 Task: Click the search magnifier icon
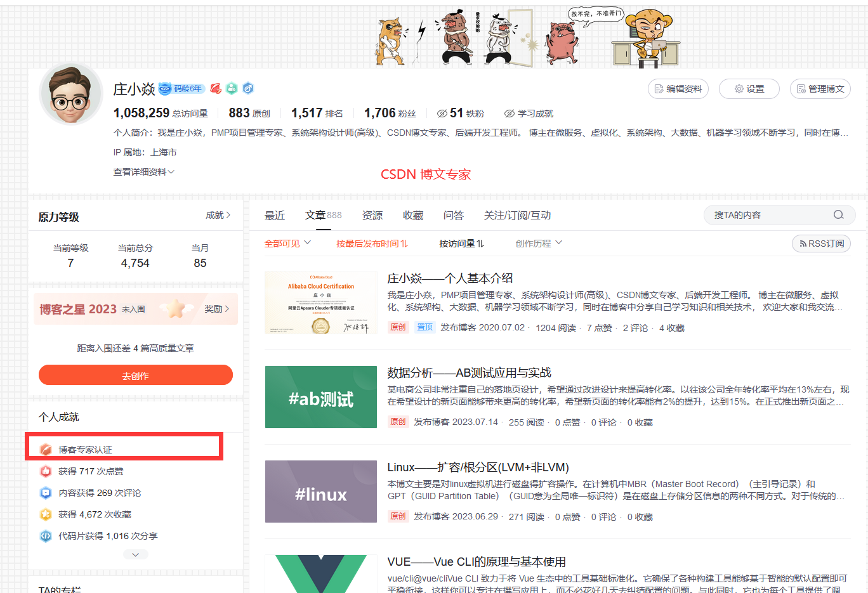[x=838, y=215]
